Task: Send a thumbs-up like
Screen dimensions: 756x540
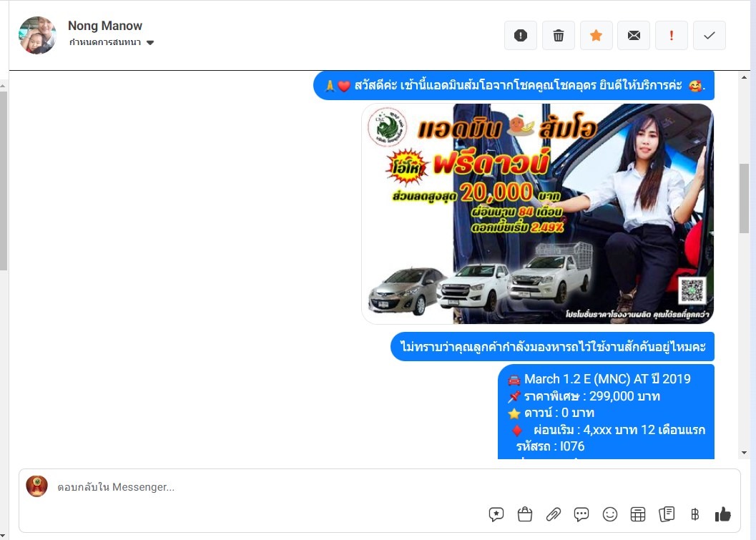Action: tap(722, 514)
